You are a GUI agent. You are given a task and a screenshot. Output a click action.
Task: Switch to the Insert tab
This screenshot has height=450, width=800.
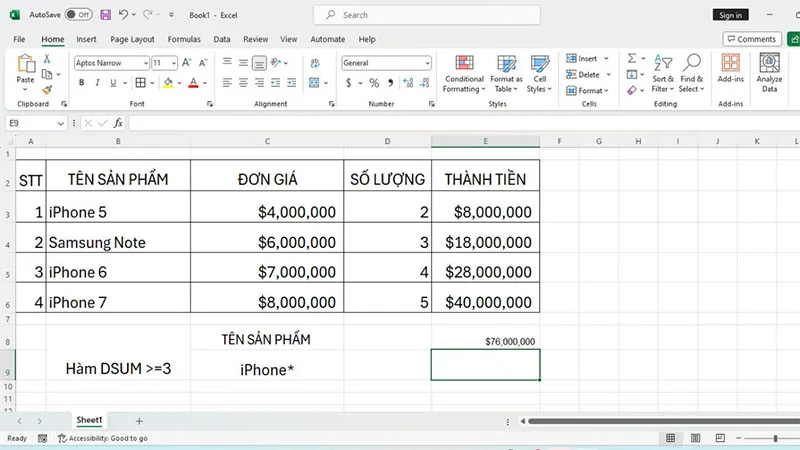tap(86, 39)
